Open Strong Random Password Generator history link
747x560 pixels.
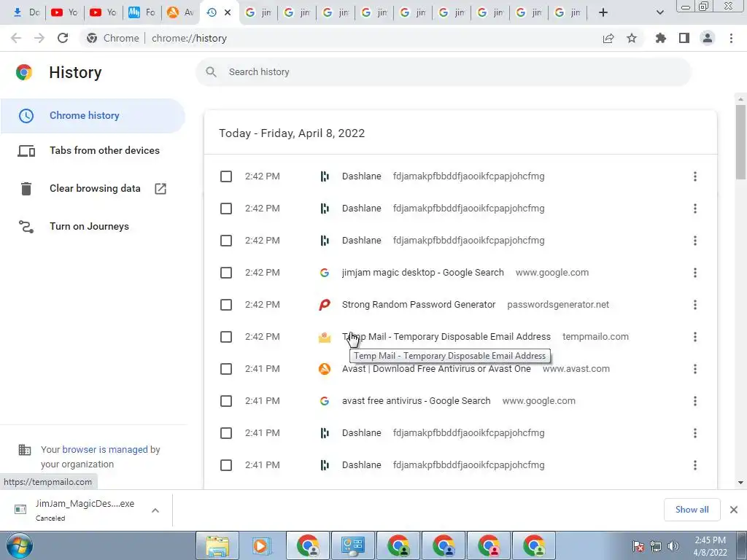pos(418,305)
